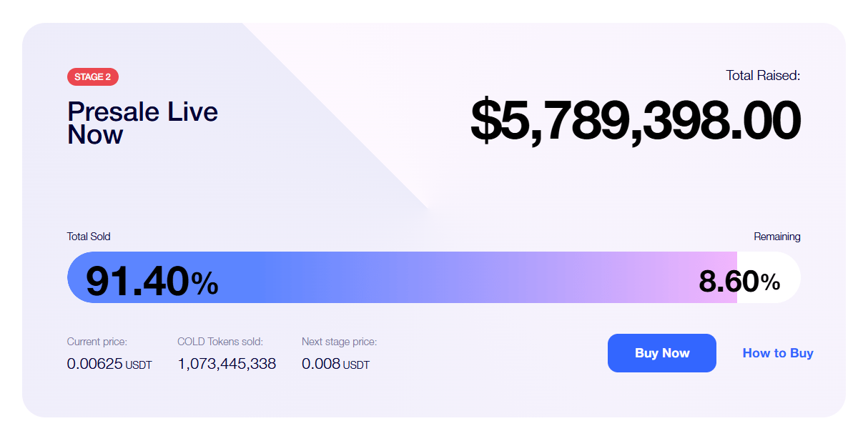Click the 8.60% percentage text
This screenshot has width=868, height=431.
pos(739,282)
